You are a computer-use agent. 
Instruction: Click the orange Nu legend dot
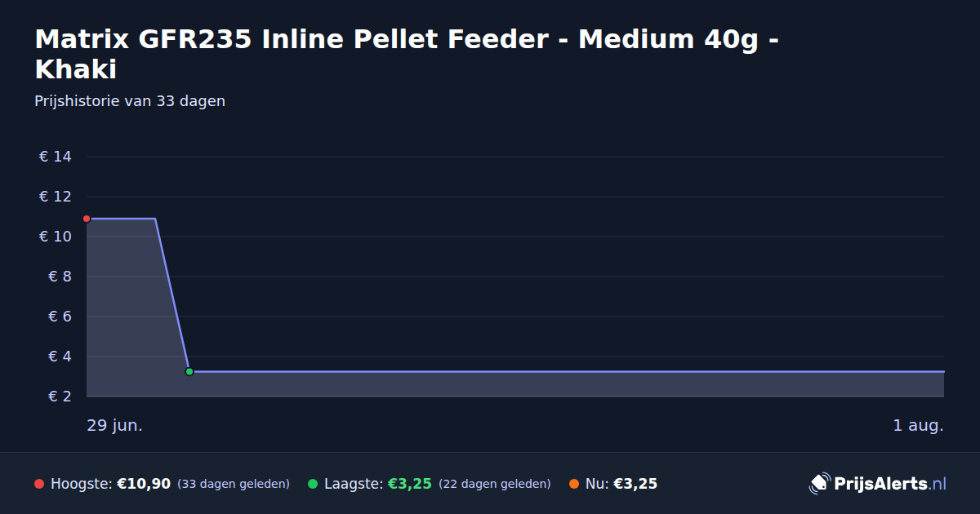coord(574,484)
